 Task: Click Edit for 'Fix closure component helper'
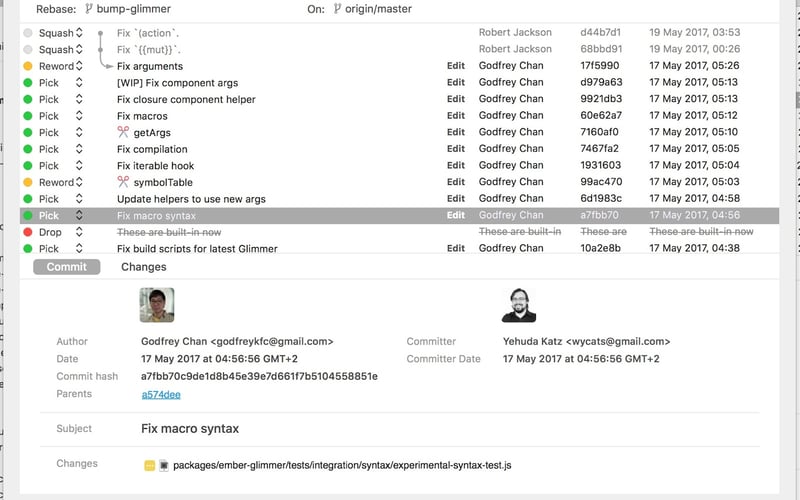456,99
